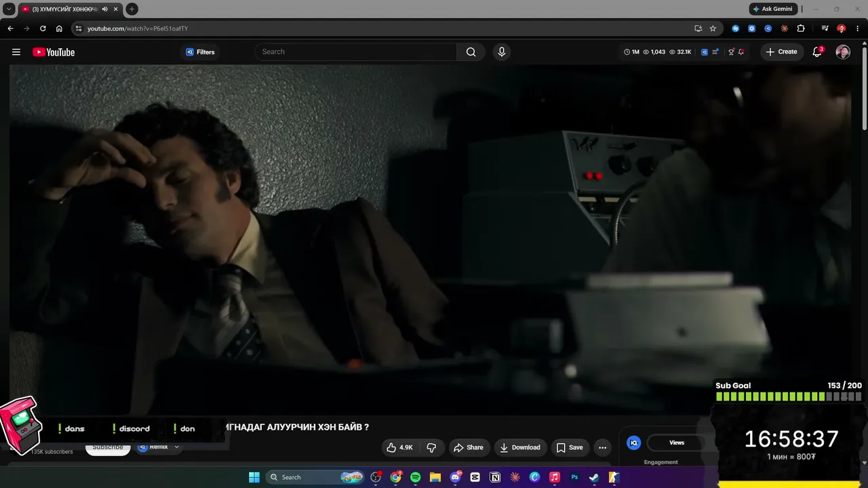View site information in address bar
Image resolution: width=868 pixels, height=488 pixels.
pos(79,28)
